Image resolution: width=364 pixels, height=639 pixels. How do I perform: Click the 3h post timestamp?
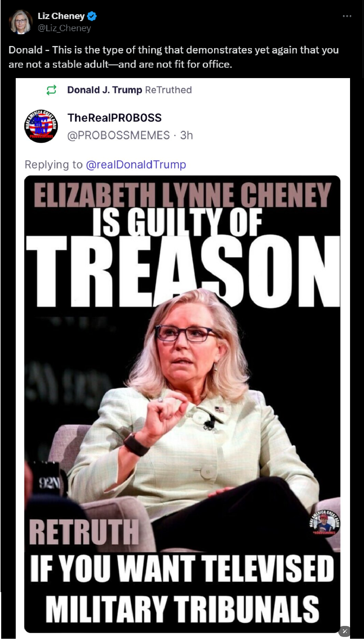point(186,135)
